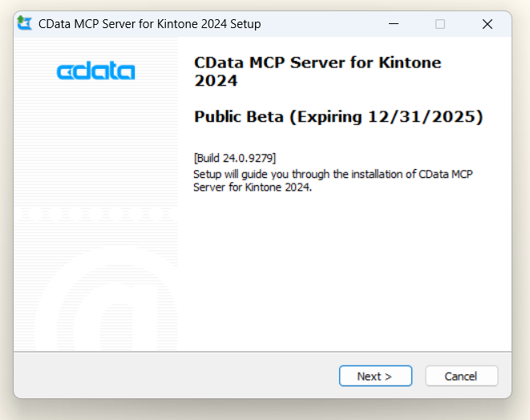Minimize the setup window
The image size is (530, 420).
coord(394,24)
